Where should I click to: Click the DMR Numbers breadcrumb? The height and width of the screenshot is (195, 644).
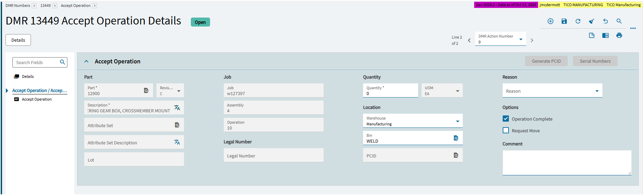18,6
